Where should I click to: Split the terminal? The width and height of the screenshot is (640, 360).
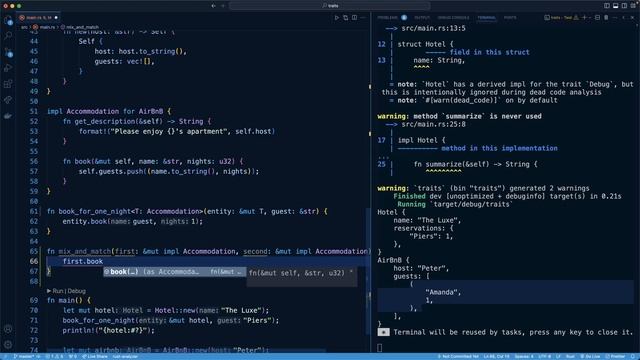[598, 18]
